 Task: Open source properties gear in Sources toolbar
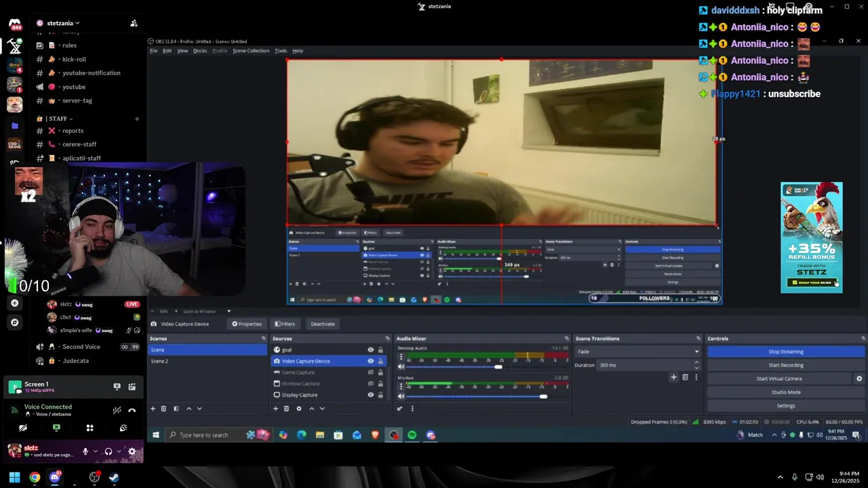299,409
